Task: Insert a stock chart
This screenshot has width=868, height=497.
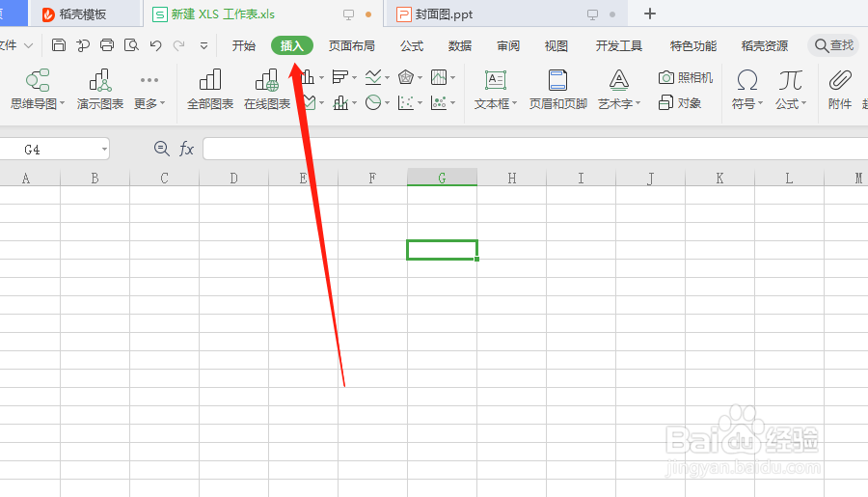Action: pos(439,77)
